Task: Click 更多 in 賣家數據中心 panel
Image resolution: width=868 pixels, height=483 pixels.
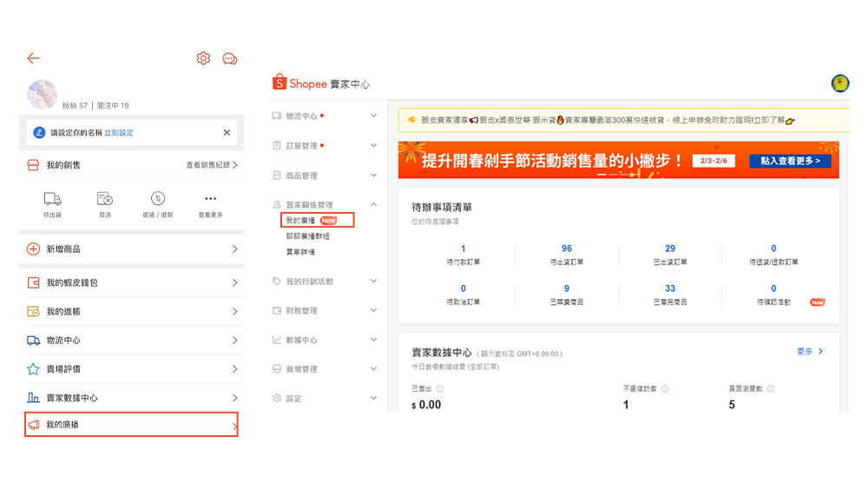Action: [809, 352]
